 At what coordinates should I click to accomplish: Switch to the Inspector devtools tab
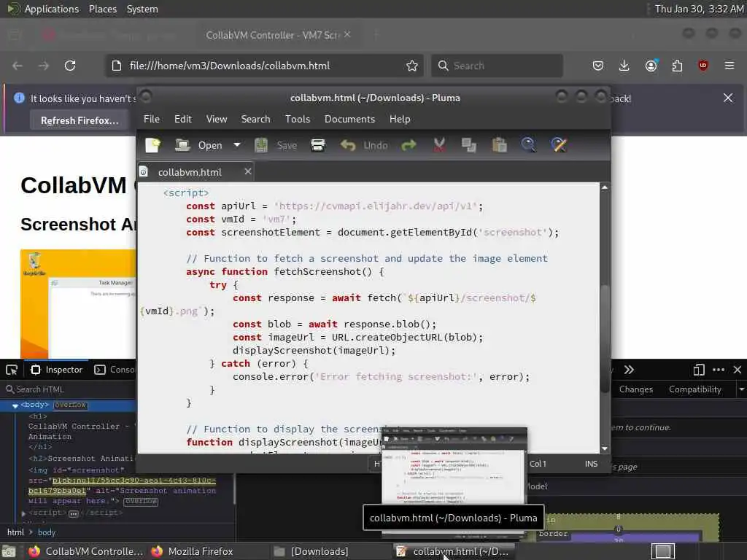[57, 370]
